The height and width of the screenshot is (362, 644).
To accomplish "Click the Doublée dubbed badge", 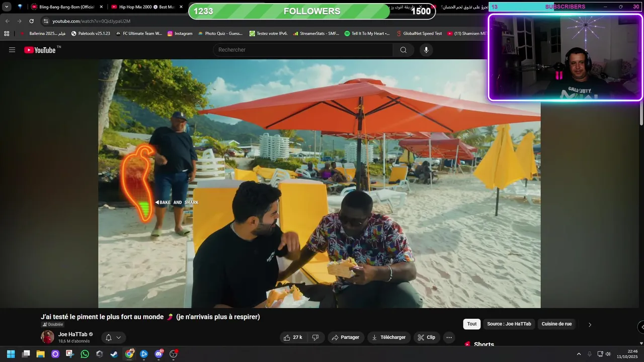I will point(52,325).
